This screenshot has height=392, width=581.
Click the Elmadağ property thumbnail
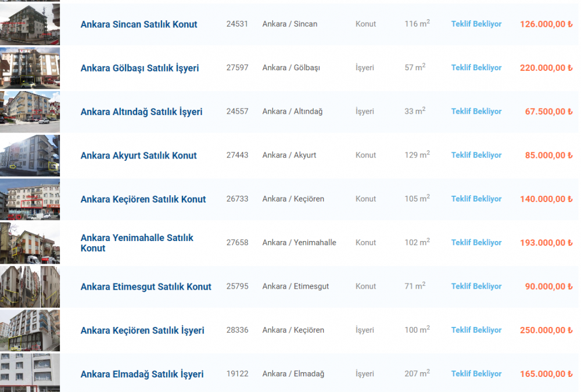(30, 373)
